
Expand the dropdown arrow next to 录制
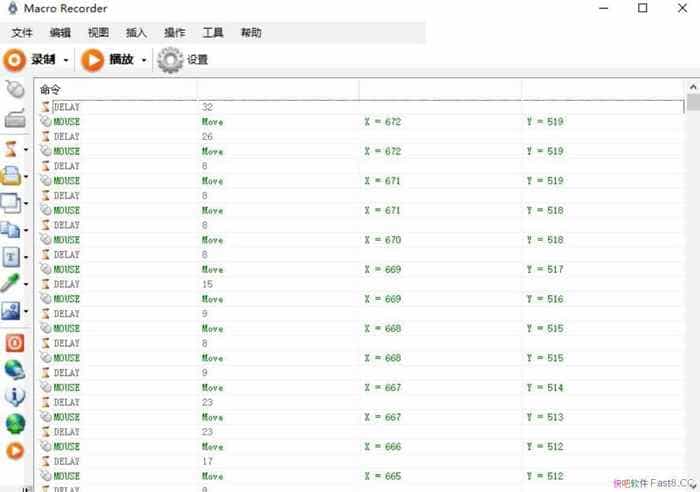pyautogui.click(x=66, y=60)
